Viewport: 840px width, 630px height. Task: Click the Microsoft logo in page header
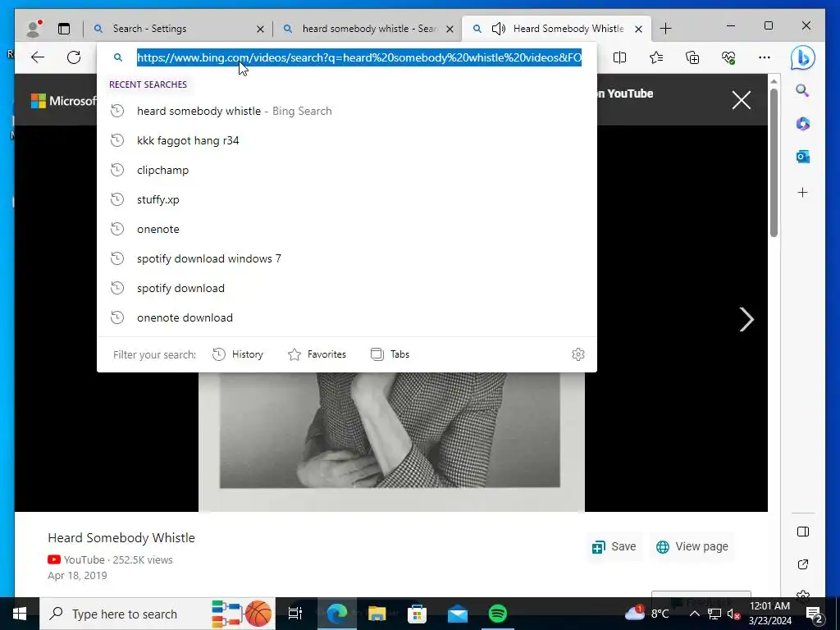pos(63,100)
